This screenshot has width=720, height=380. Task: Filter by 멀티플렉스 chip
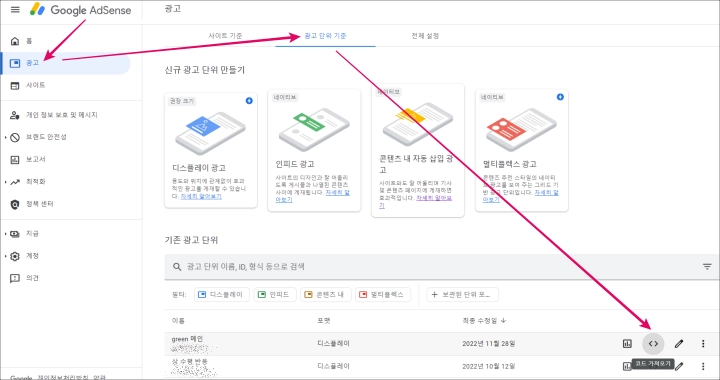coord(383,295)
